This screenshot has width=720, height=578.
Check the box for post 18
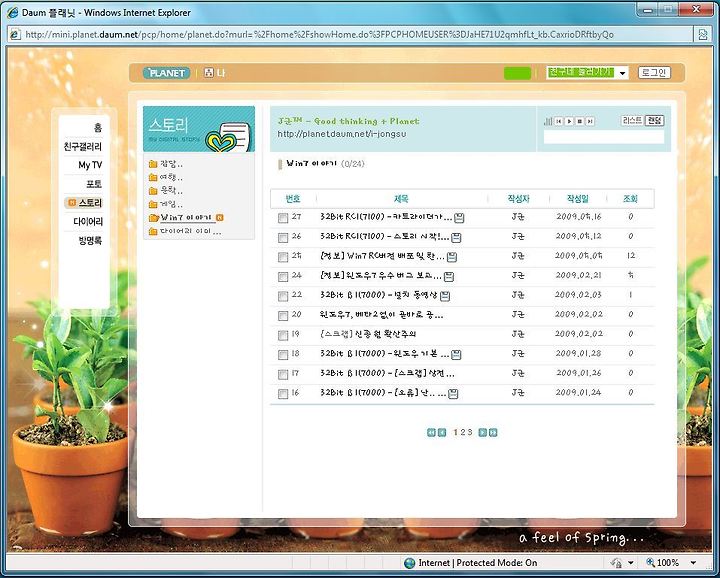pos(283,355)
